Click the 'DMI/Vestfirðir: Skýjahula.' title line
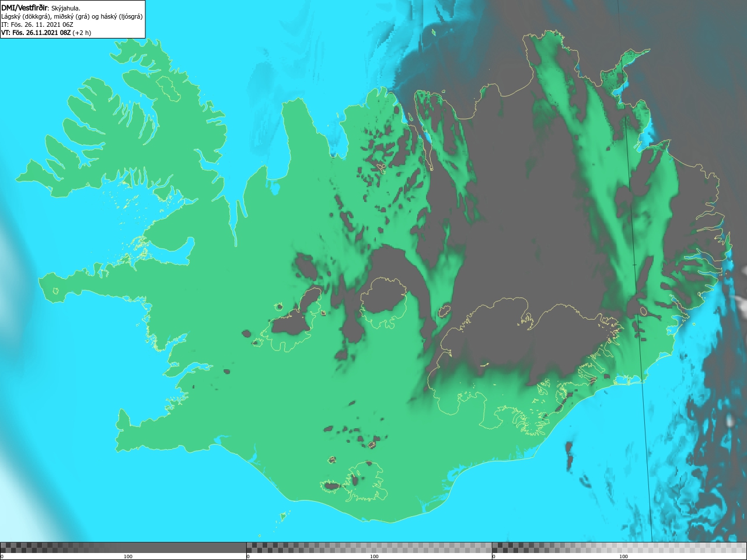 pyautogui.click(x=41, y=8)
